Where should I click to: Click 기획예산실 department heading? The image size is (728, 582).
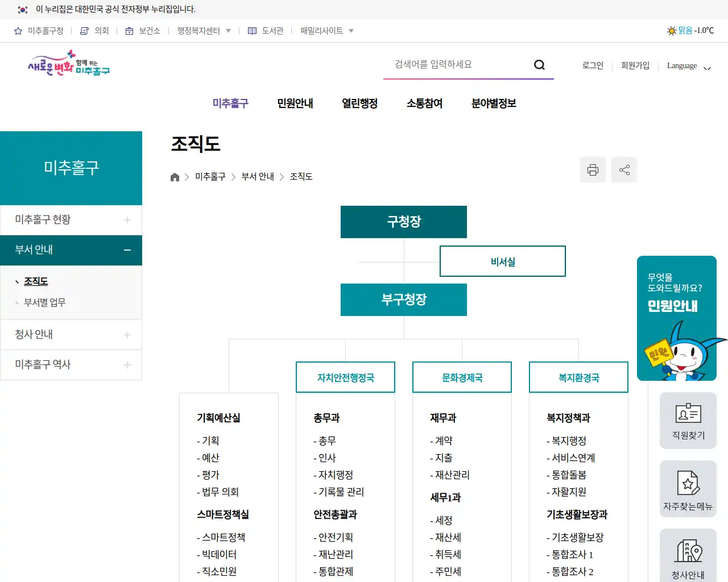point(218,418)
